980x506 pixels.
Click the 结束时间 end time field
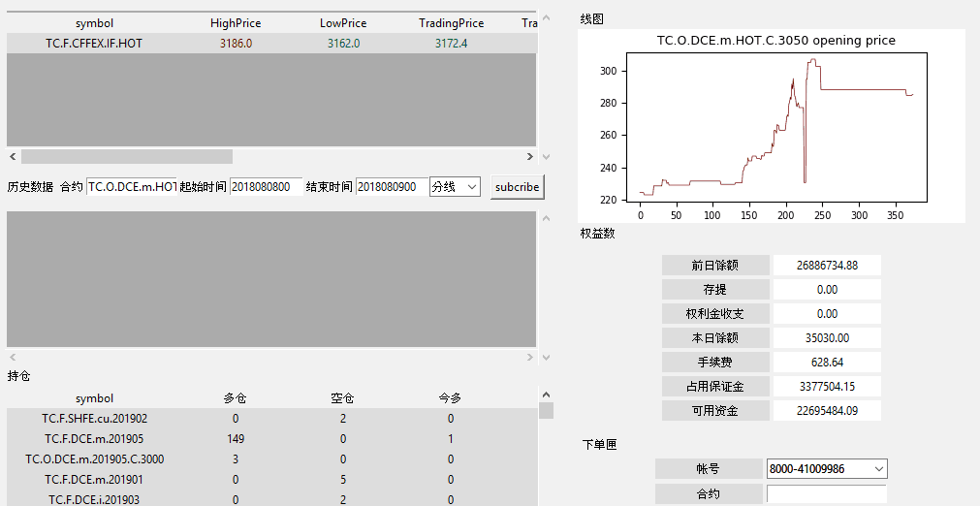pos(392,186)
